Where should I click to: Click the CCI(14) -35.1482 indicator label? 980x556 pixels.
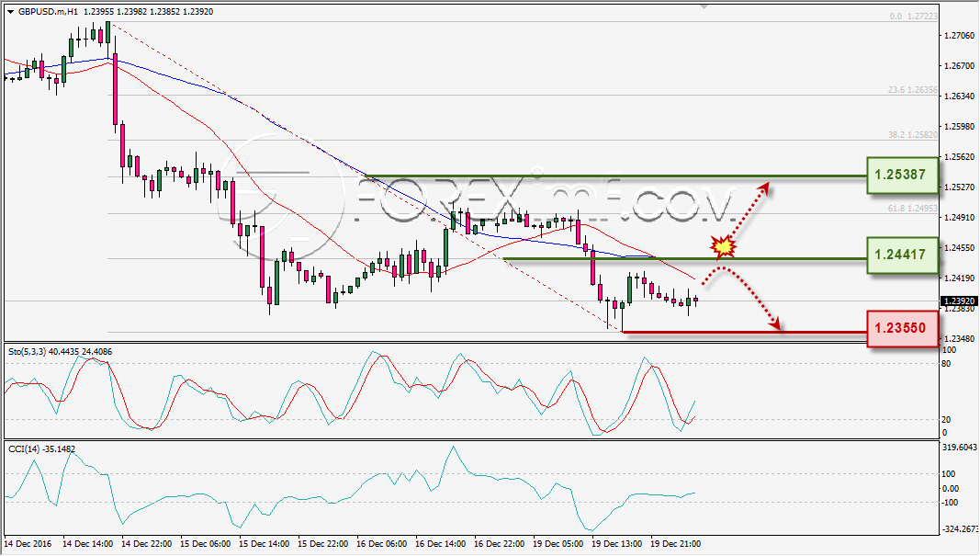point(42,449)
